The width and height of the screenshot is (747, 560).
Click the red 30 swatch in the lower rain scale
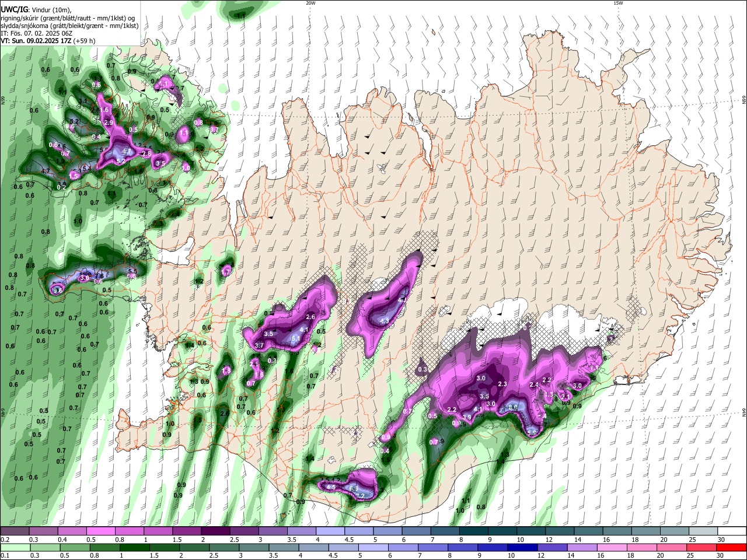click(x=732, y=547)
